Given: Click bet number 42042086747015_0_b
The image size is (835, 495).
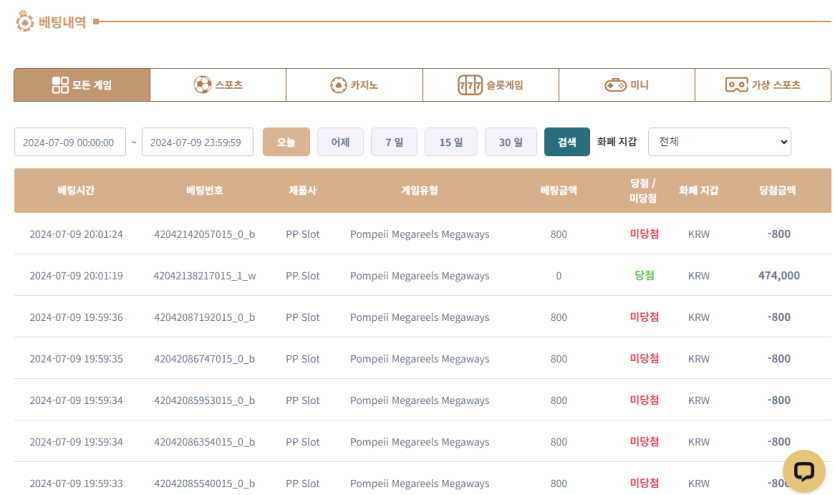Looking at the screenshot, I should [204, 359].
